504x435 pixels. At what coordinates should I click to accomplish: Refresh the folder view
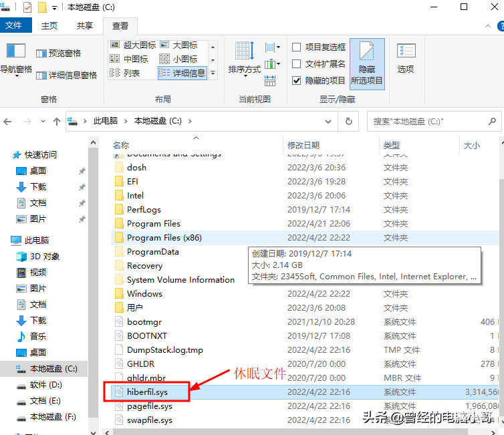[x=348, y=122]
